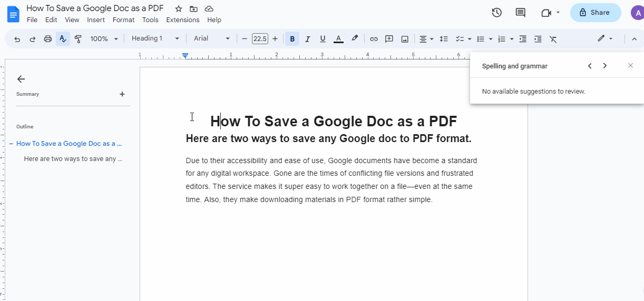Apply numbered list
This screenshot has height=301, width=644.
coord(502,39)
